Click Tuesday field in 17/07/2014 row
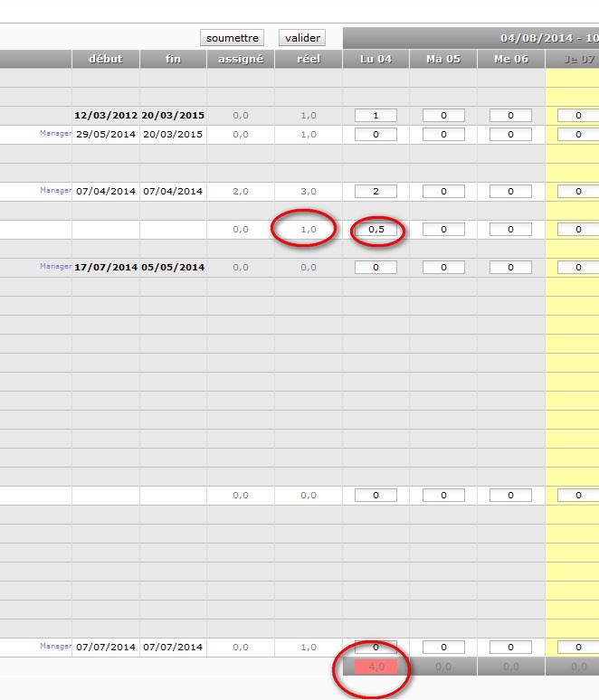The width and height of the screenshot is (599, 700). pos(443,268)
